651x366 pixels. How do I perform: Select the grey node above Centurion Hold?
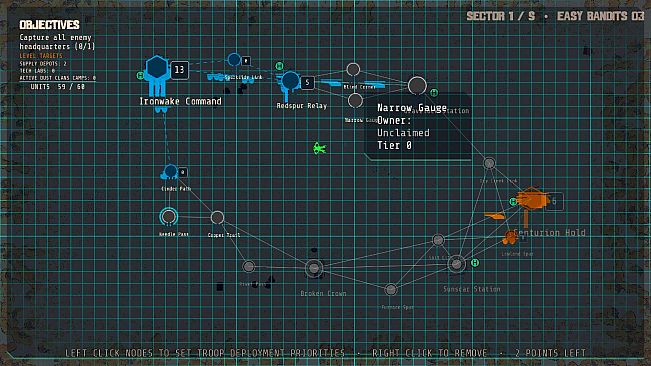[489, 163]
